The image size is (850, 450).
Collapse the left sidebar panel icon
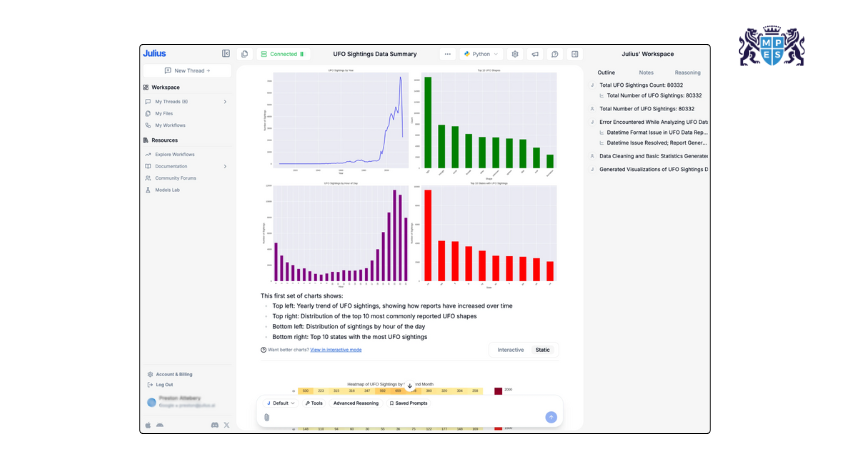[226, 54]
